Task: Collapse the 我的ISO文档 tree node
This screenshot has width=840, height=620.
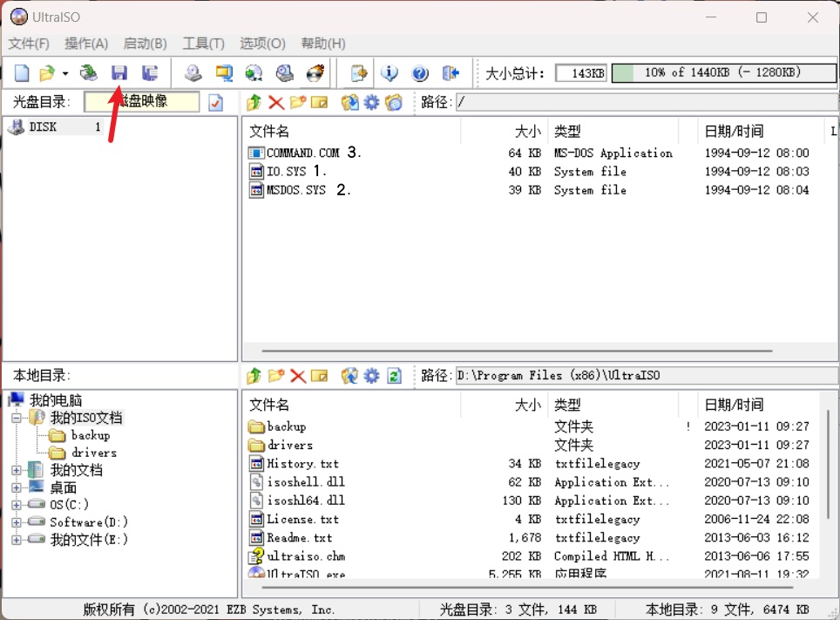Action: coord(17,418)
